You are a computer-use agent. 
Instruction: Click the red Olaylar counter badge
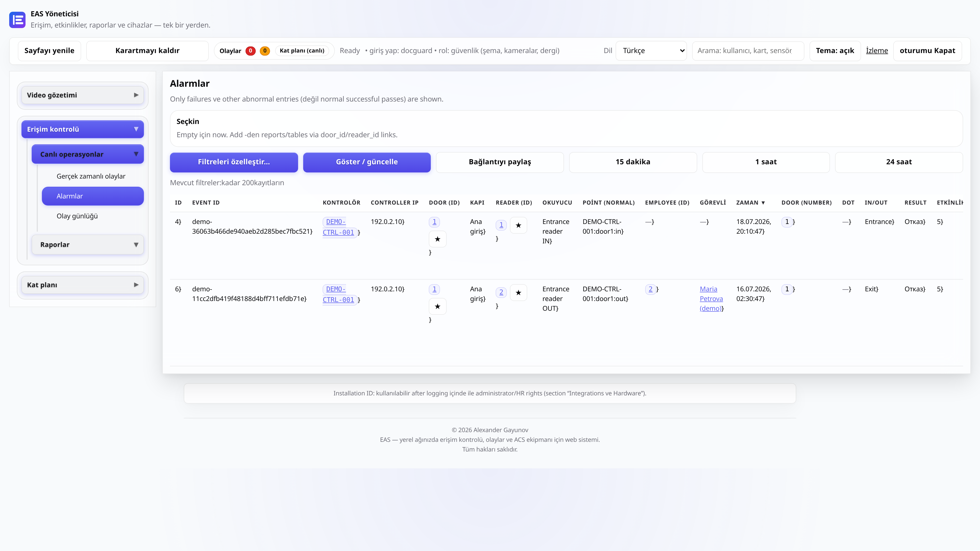250,51
